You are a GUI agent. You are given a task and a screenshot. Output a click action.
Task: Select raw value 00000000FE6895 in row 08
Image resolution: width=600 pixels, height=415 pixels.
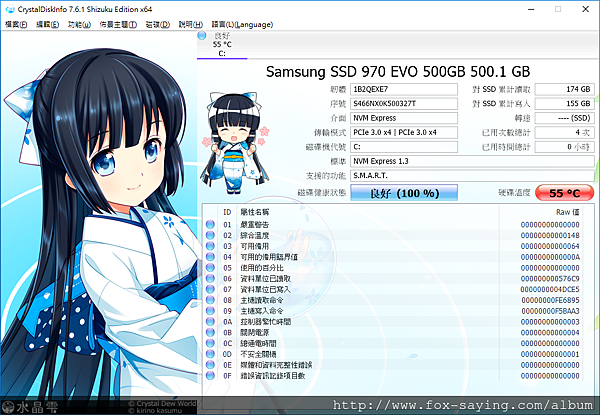click(x=550, y=300)
